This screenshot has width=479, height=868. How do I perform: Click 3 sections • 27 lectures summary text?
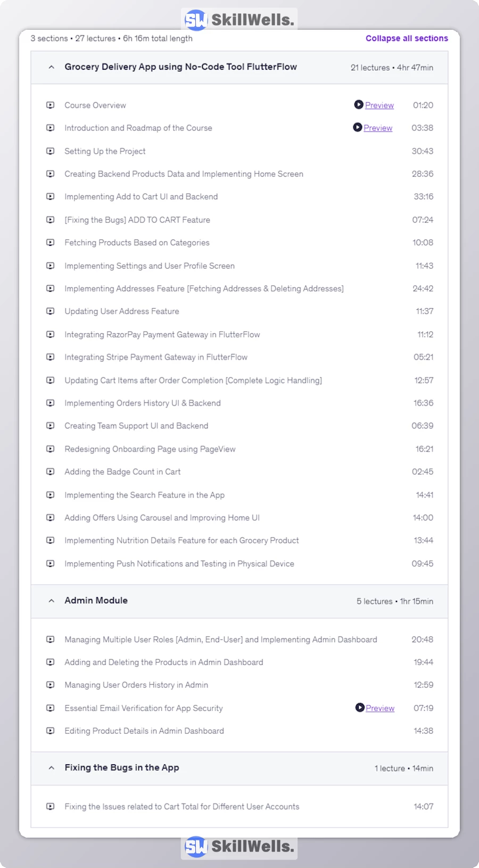coord(111,38)
